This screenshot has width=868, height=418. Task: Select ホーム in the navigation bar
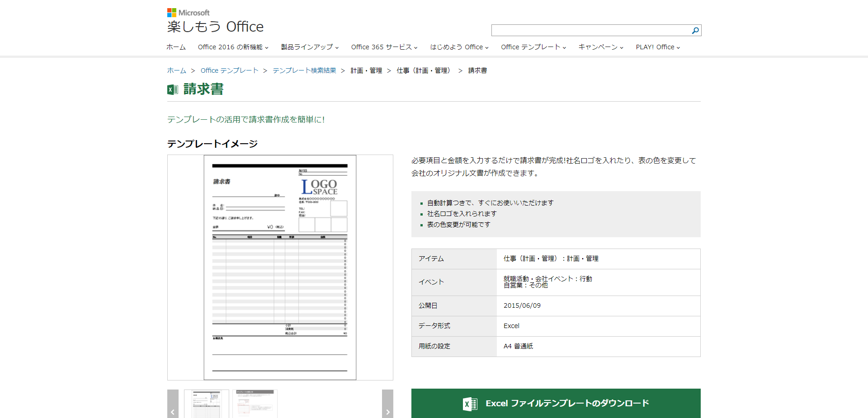tap(176, 47)
